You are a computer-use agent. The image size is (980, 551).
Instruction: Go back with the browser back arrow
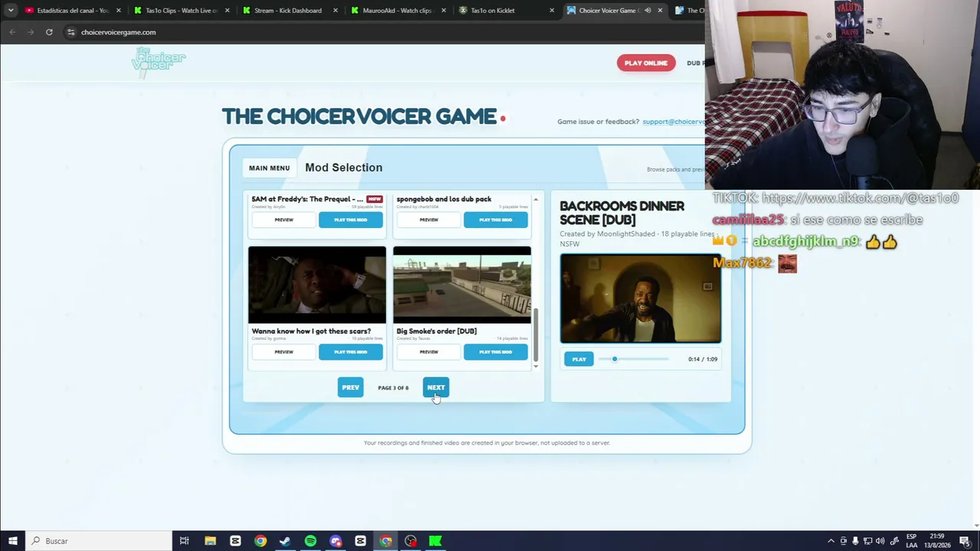click(12, 32)
